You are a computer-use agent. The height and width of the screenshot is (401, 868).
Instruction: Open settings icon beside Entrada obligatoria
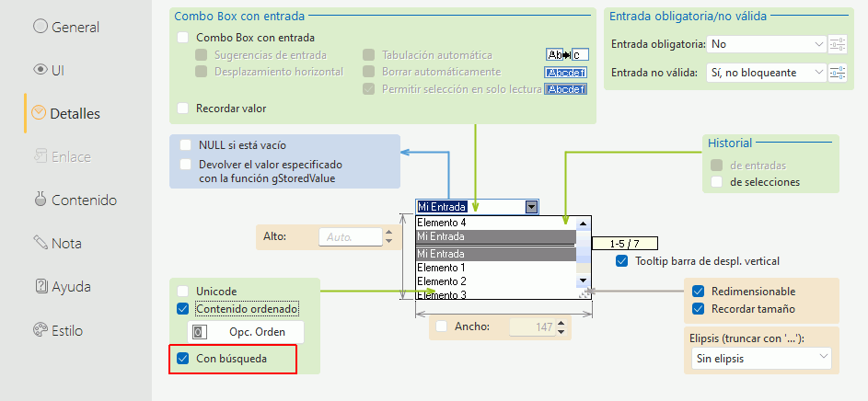point(838,44)
